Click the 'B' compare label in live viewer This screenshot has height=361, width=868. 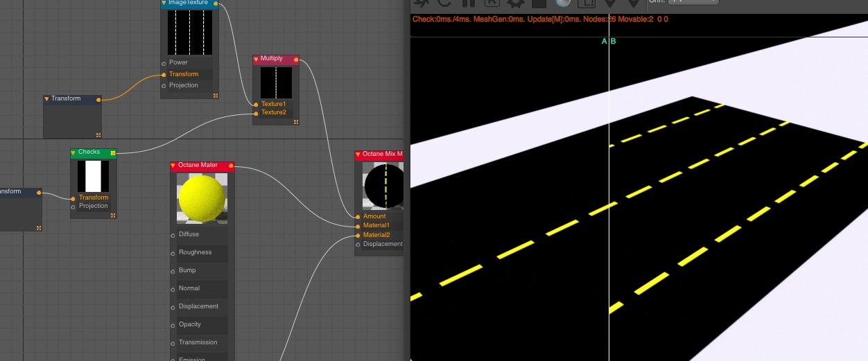tap(613, 42)
